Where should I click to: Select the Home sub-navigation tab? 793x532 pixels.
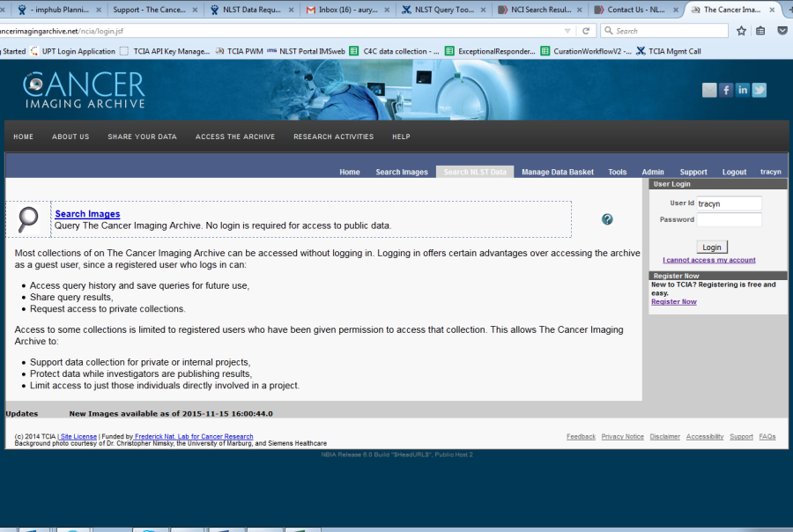(x=350, y=172)
